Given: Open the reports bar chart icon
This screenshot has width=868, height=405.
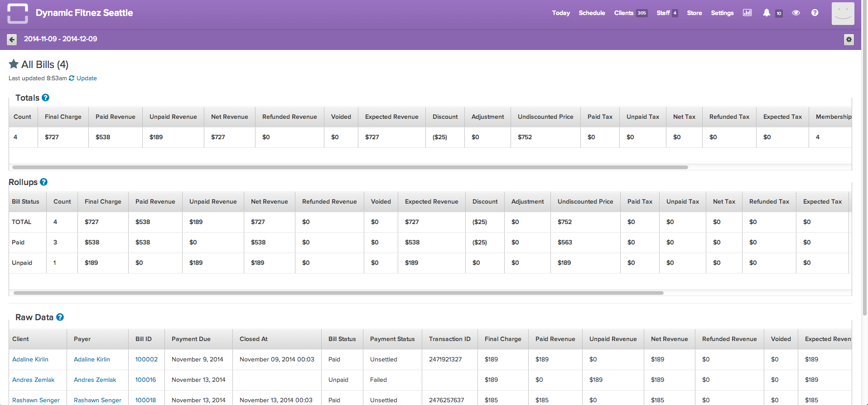Looking at the screenshot, I should click(747, 13).
